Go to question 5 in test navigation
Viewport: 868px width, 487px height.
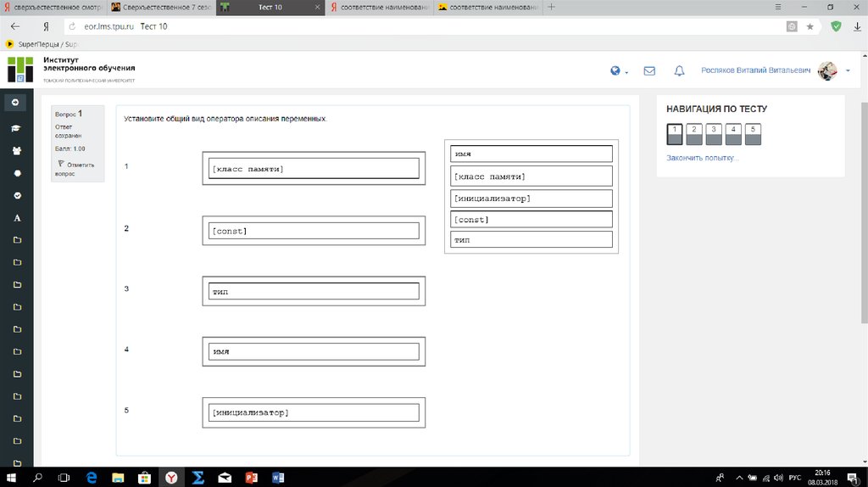click(x=753, y=134)
